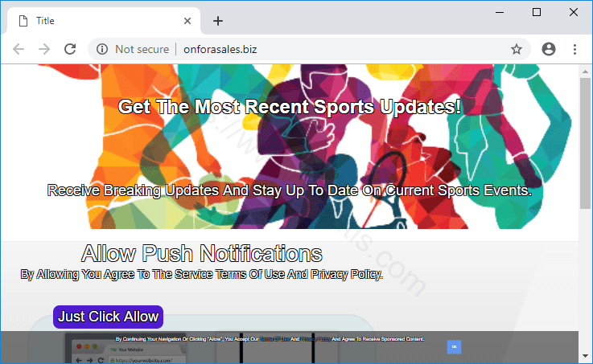Close the tab named Title
The image size is (593, 364).
tap(187, 21)
